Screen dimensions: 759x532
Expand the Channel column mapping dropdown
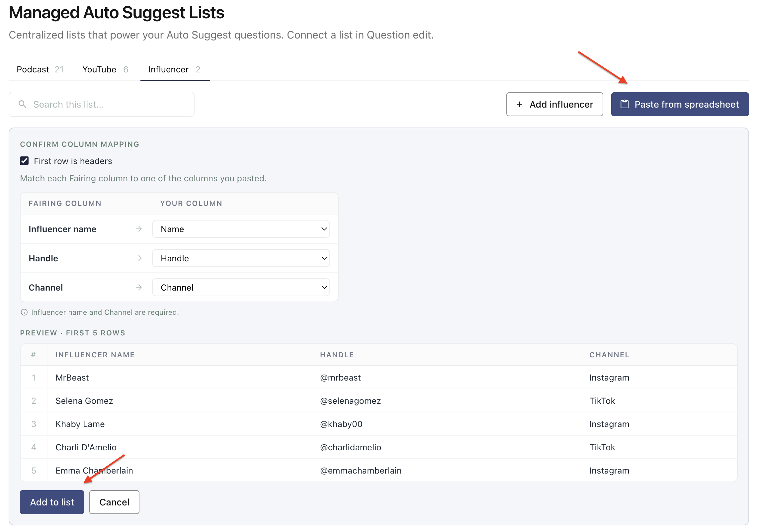point(241,287)
